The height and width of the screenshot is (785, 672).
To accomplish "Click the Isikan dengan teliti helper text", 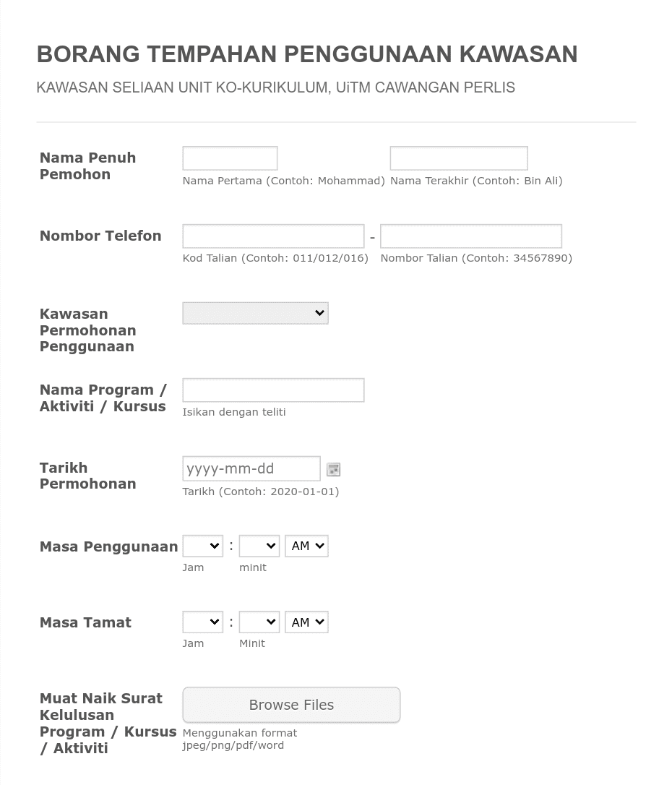I will pyautogui.click(x=233, y=411).
